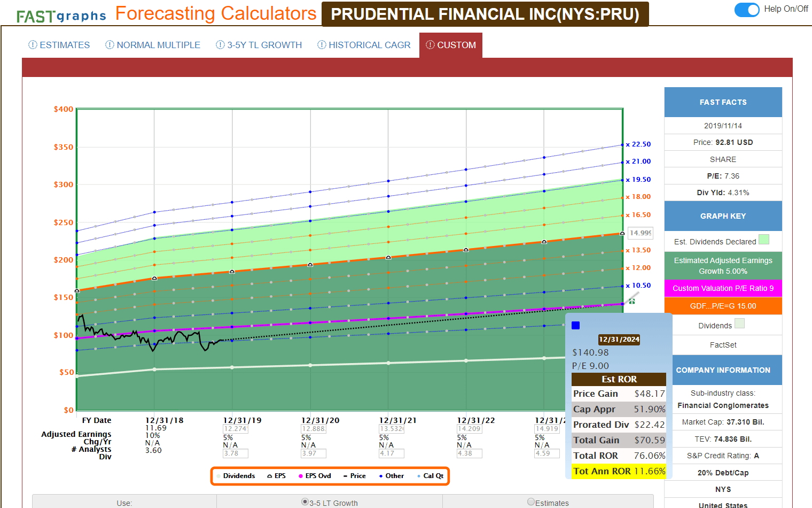Click the PRUDENTIAL FINANCIAL INC(NYS:PRU) title
The width and height of the screenshot is (812, 508).
485,14
